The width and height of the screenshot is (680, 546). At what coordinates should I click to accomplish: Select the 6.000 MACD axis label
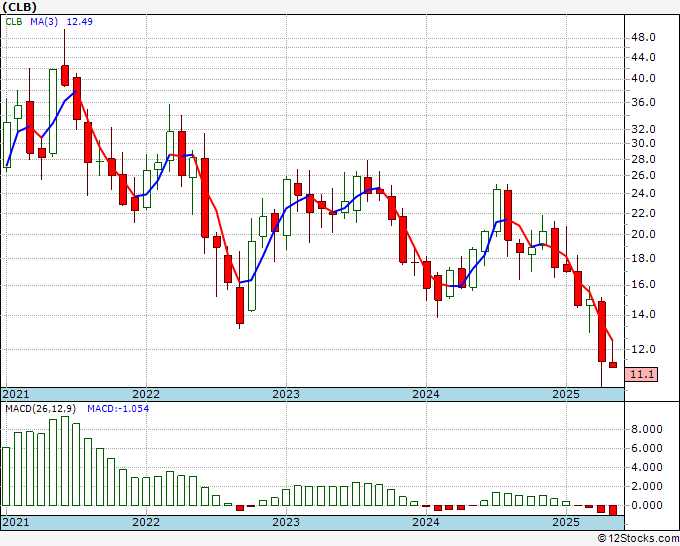pyautogui.click(x=647, y=448)
